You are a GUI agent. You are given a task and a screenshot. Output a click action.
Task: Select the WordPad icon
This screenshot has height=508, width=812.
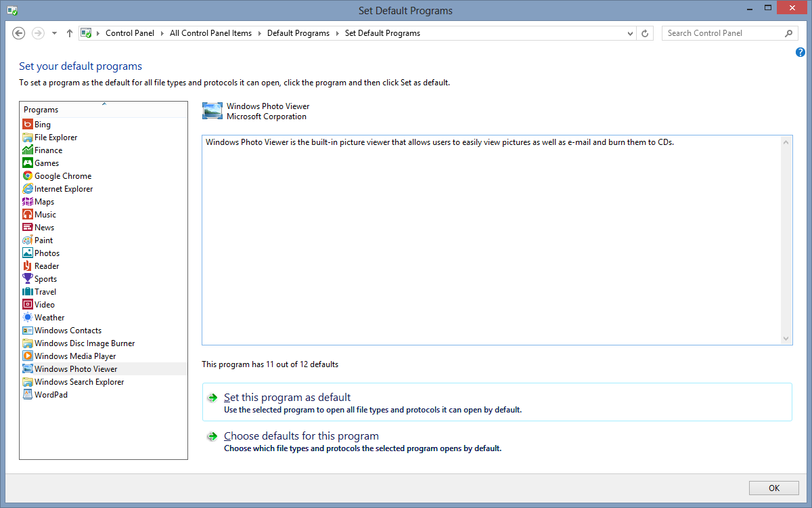click(28, 395)
